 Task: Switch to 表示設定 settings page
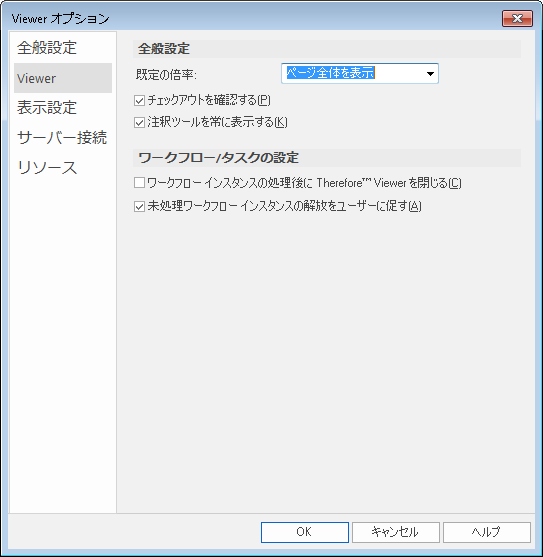pos(47,108)
